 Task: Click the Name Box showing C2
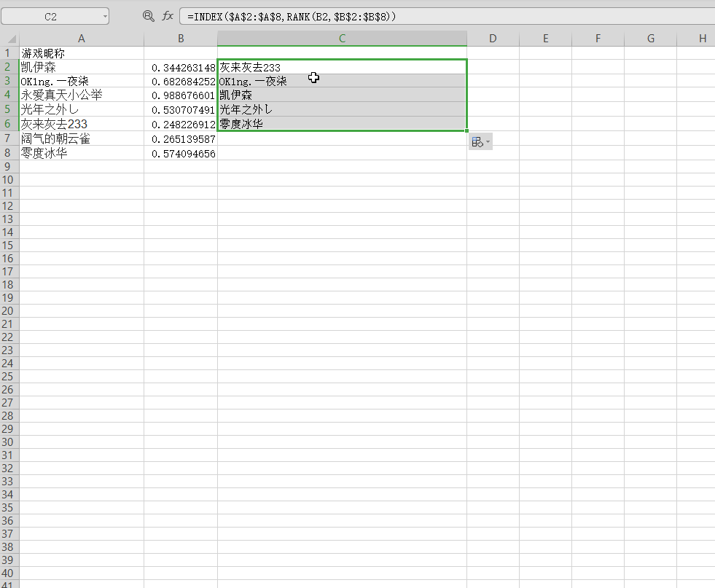pyautogui.click(x=51, y=17)
